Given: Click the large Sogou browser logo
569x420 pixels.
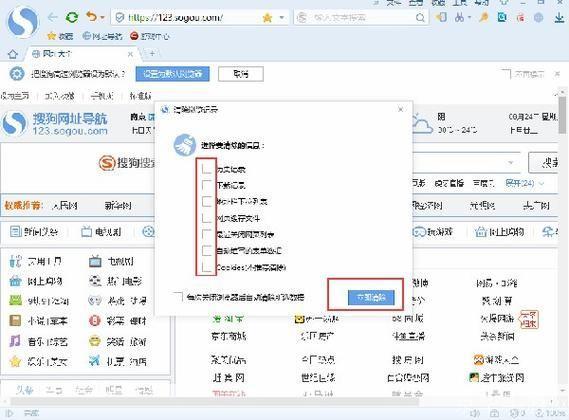Looking at the screenshot, I should 23,21.
